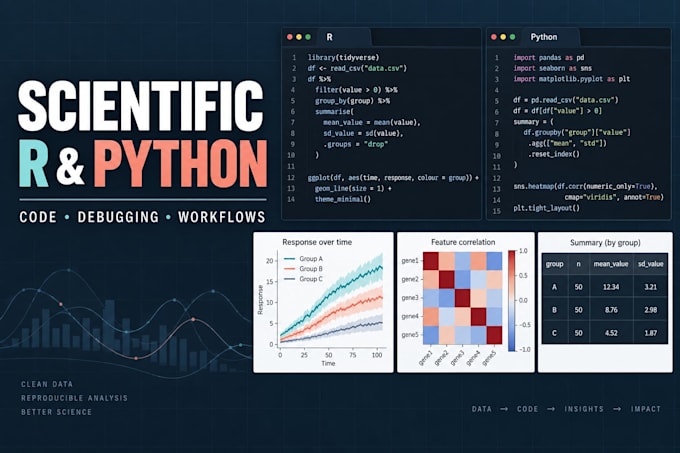This screenshot has height=453, width=680.
Task: Click the DEBUGGING text under the title
Action: pyautogui.click(x=118, y=217)
